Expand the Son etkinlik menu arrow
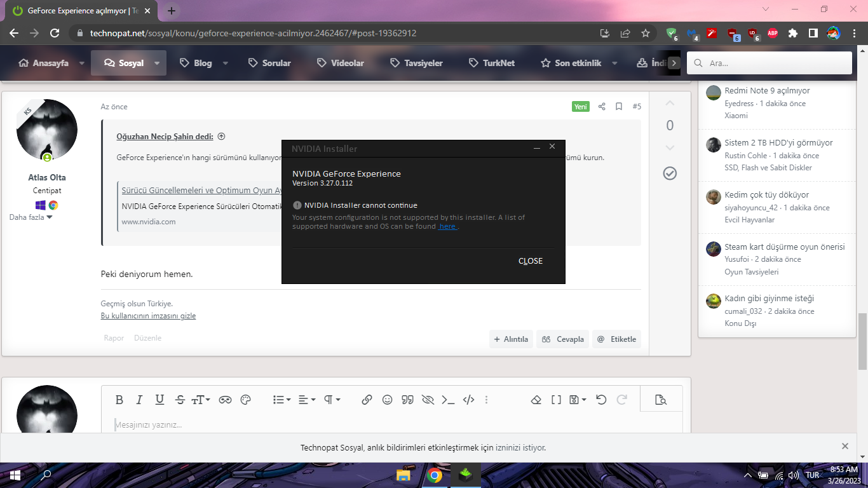Image resolution: width=868 pixels, height=488 pixels. [x=614, y=63]
